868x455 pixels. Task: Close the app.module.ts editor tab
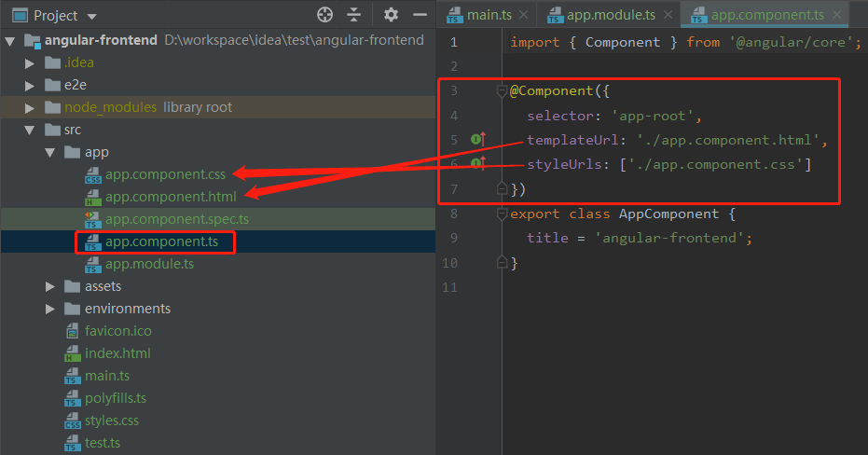[668, 15]
